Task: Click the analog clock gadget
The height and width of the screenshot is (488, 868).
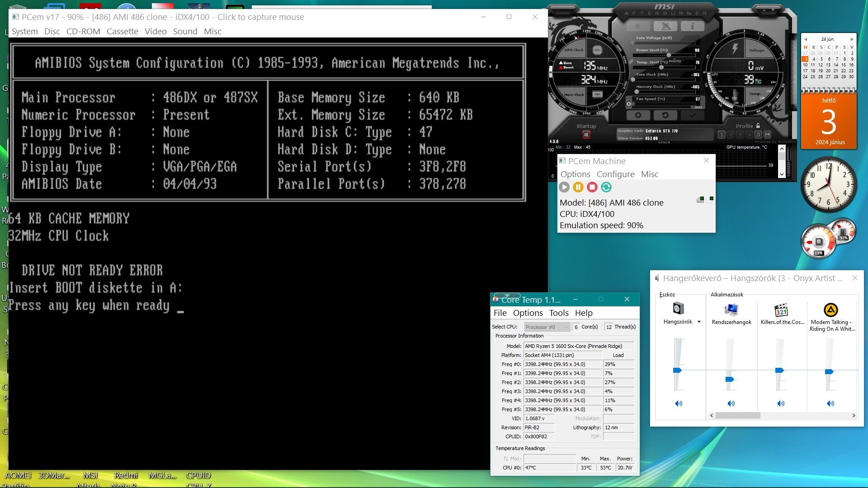Action: coord(828,184)
